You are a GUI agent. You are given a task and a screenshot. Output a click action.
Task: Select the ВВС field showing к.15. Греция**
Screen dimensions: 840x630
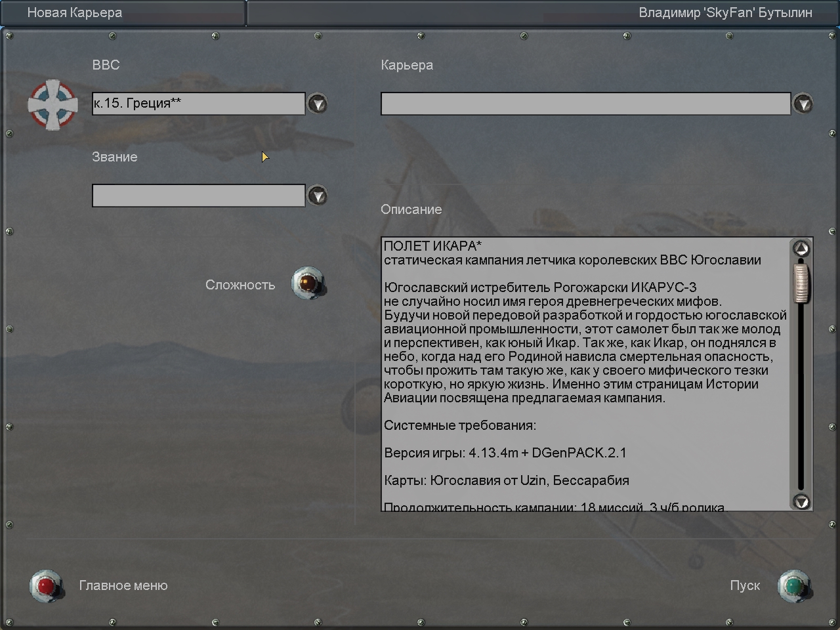click(199, 104)
